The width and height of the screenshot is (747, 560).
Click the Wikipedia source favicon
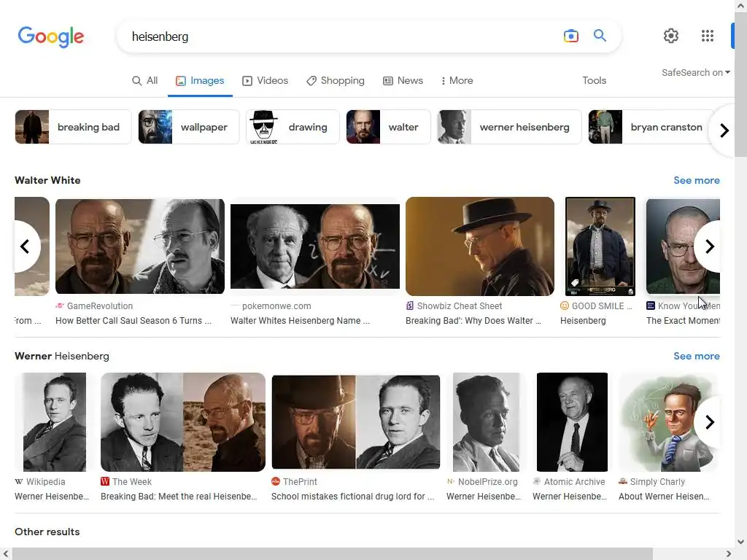coord(19,481)
